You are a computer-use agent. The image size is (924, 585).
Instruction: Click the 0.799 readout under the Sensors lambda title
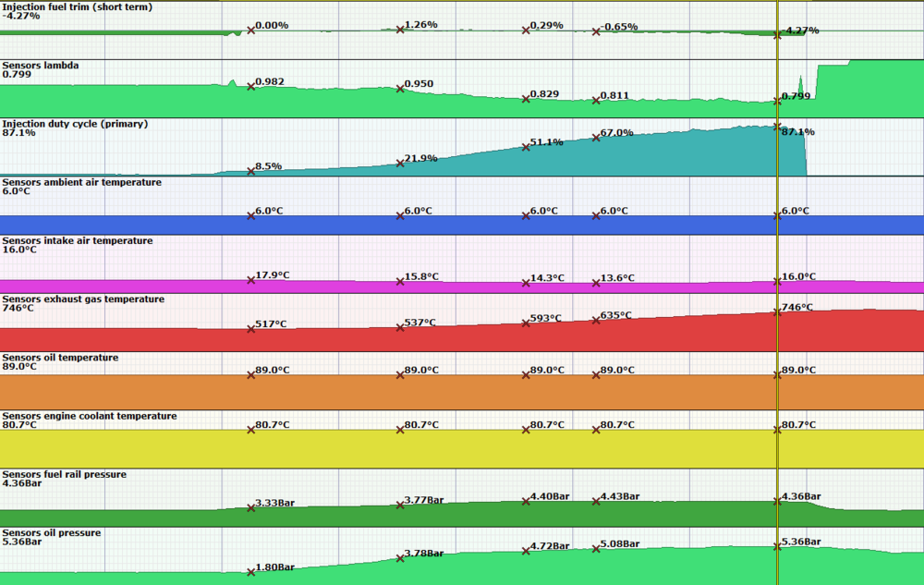[17, 74]
